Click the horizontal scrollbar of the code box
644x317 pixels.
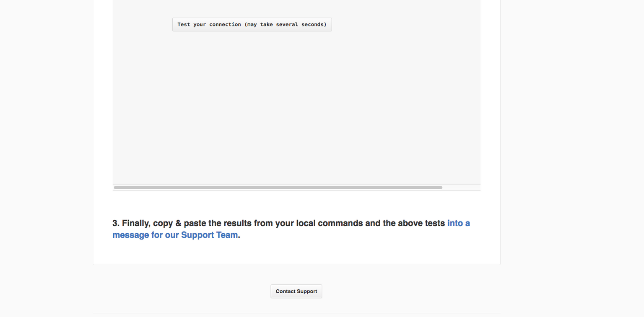coord(278,188)
